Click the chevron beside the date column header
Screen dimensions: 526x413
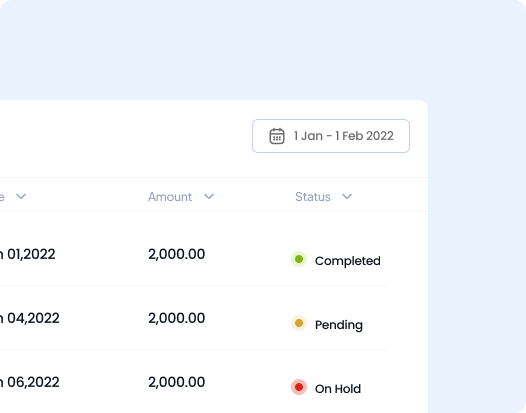click(21, 196)
